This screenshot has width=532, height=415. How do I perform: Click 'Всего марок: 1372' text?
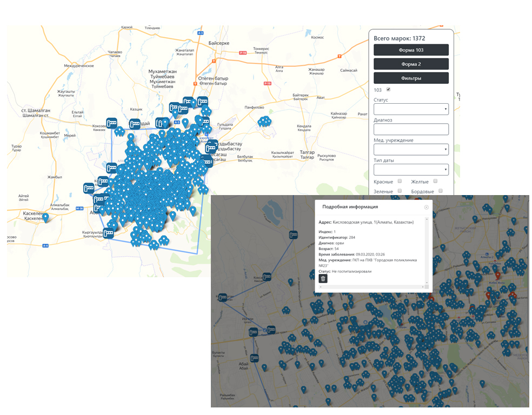coord(400,38)
